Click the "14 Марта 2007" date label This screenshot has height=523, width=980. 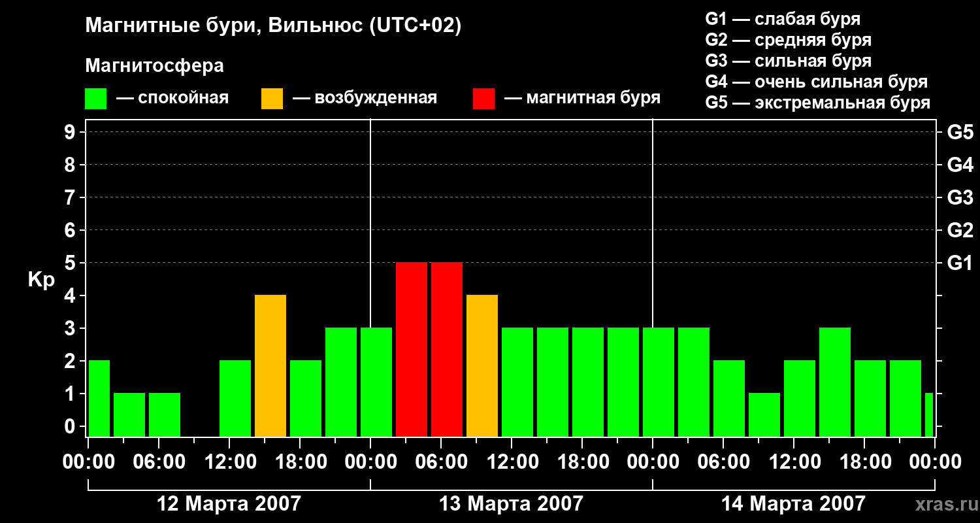793,503
